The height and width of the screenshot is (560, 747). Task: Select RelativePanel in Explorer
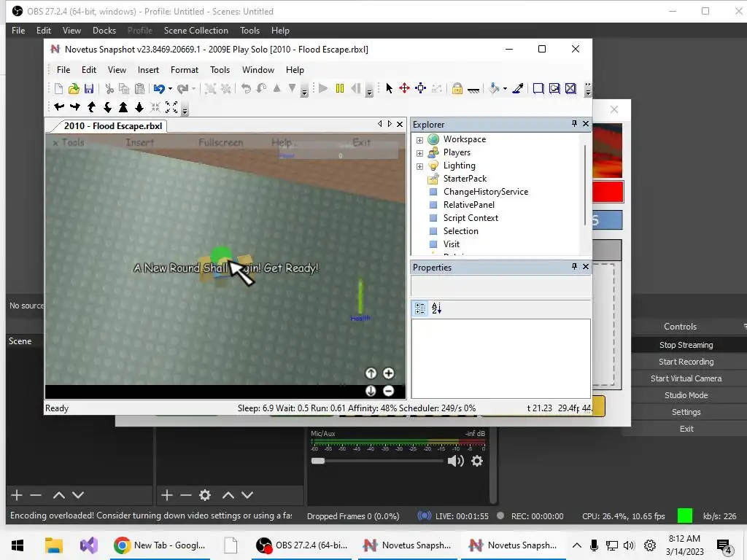pyautogui.click(x=469, y=205)
